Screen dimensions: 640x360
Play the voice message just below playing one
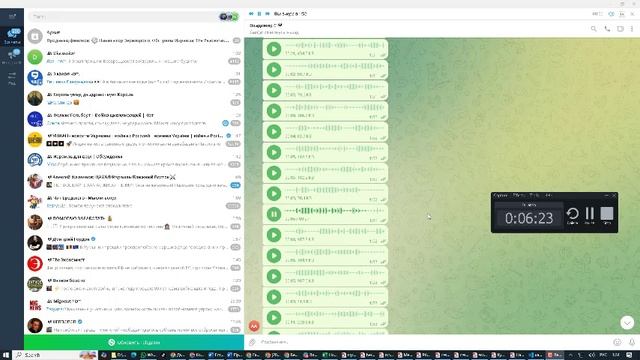274,235
